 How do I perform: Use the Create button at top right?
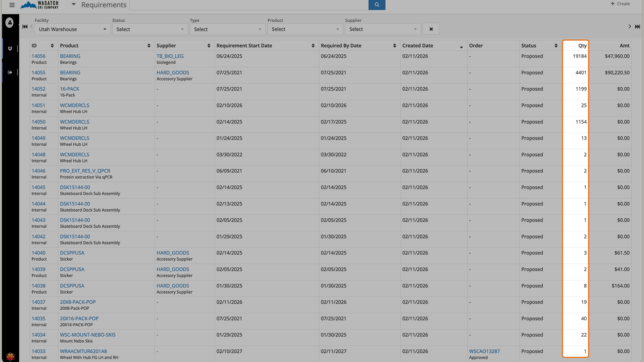[620, 4]
